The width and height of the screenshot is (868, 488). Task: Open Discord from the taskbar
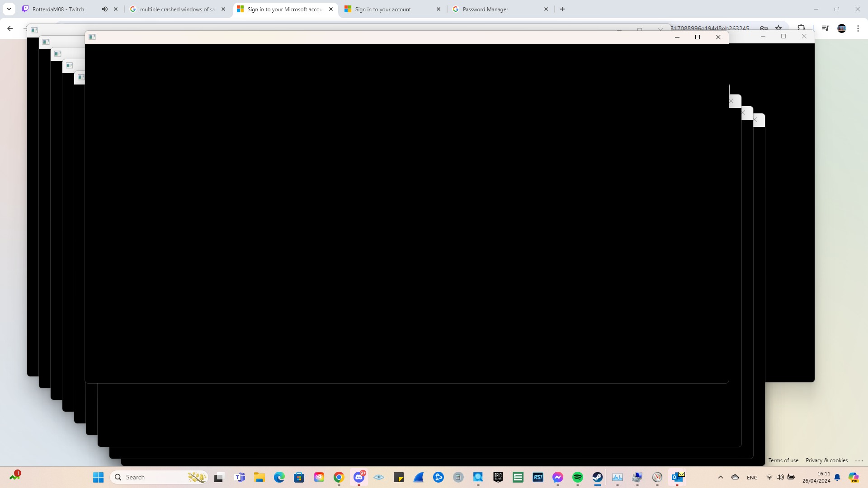[358, 477]
